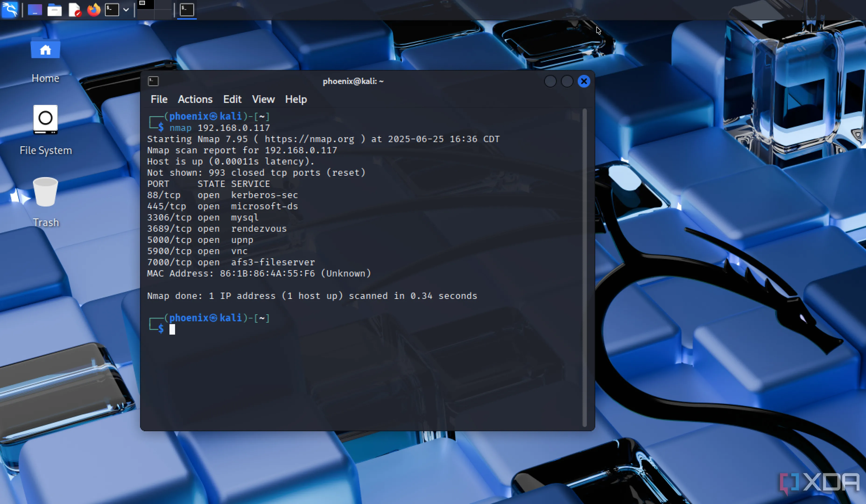This screenshot has width=866, height=504.
Task: Open the Kali applications menu
Action: click(x=9, y=9)
